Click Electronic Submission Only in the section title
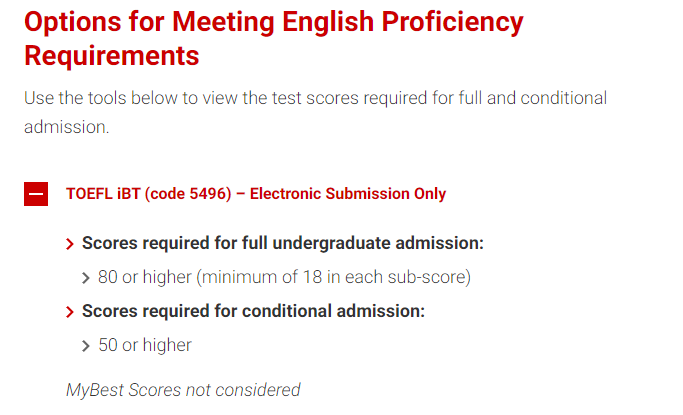683x415 pixels. coord(348,194)
